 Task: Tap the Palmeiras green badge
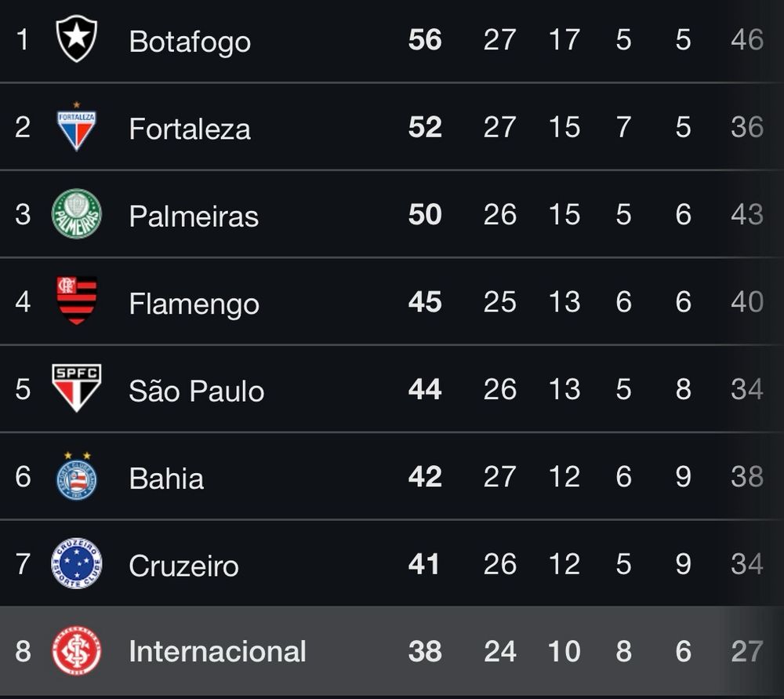(x=77, y=213)
